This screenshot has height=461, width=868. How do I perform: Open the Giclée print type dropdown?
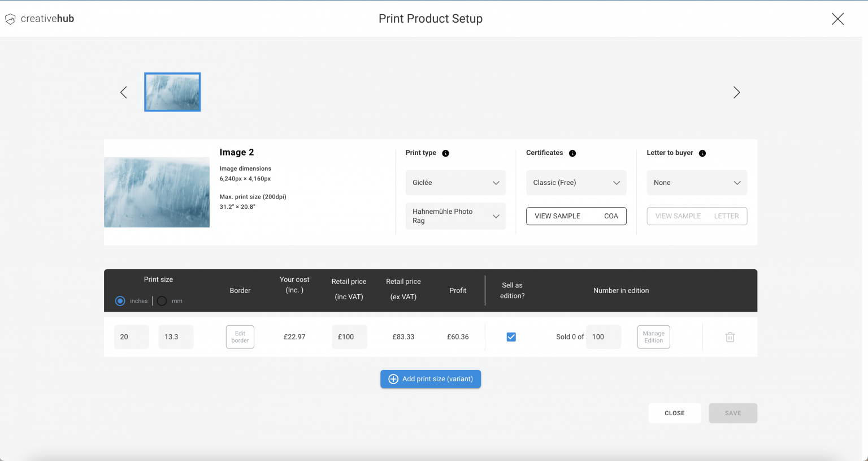pos(455,183)
